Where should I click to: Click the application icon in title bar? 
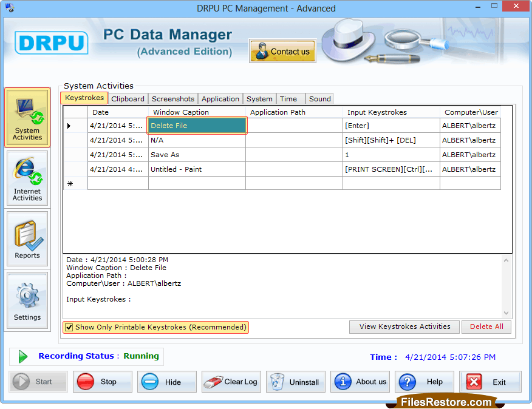click(x=10, y=8)
